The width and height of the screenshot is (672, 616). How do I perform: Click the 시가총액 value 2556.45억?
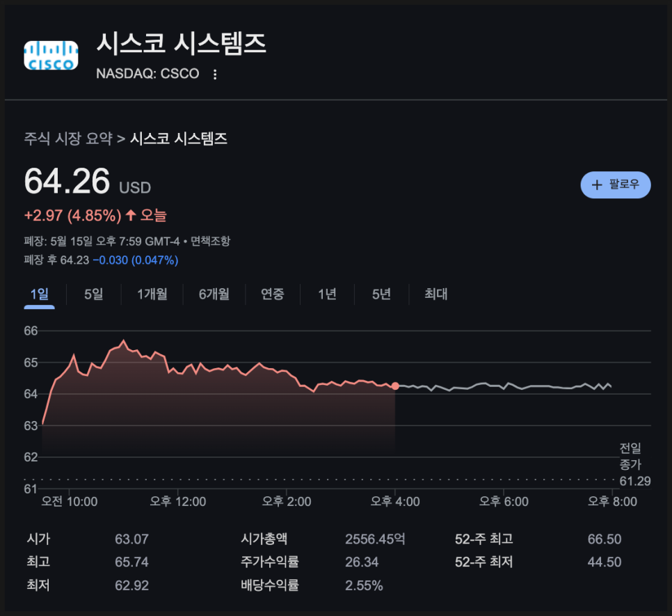(375, 539)
